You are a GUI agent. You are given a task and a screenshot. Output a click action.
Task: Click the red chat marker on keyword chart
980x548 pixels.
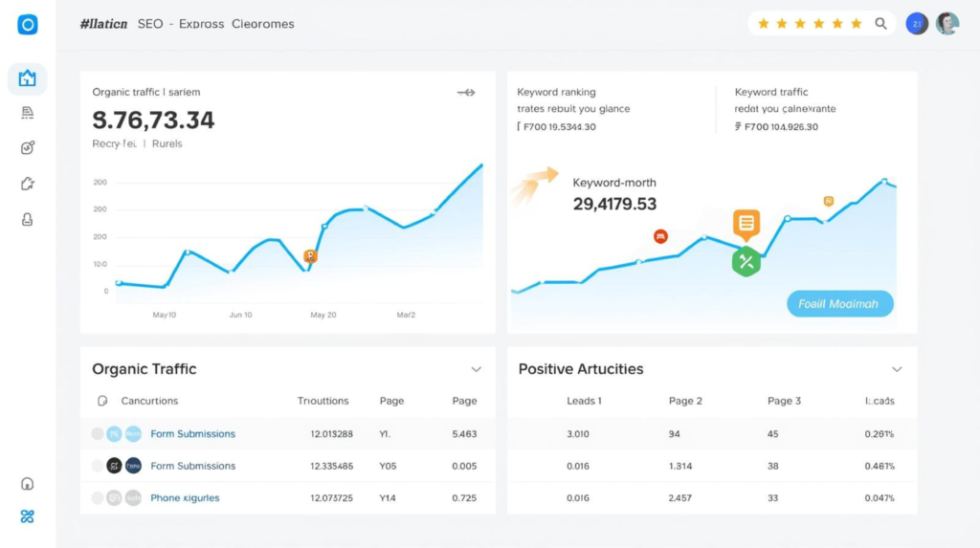click(660, 236)
